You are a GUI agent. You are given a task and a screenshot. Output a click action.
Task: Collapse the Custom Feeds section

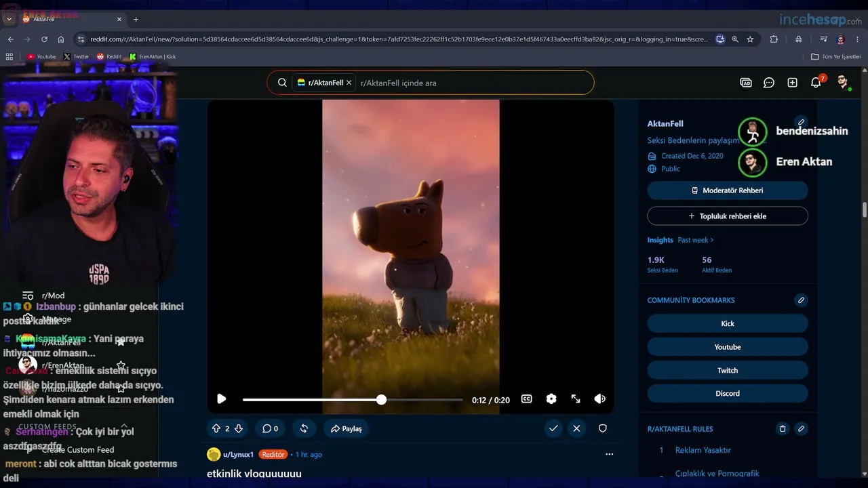tap(124, 426)
